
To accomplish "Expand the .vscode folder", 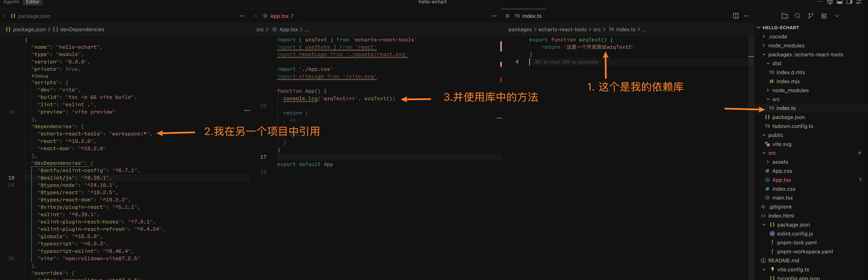I will point(777,37).
